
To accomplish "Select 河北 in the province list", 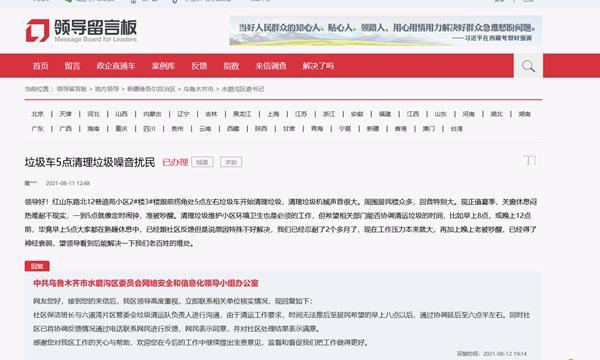I will click(x=93, y=114).
